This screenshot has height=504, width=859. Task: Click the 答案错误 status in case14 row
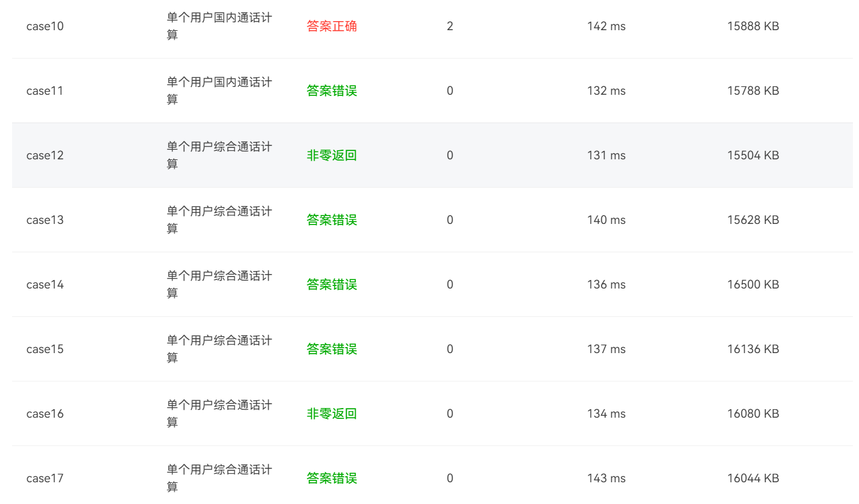332,285
